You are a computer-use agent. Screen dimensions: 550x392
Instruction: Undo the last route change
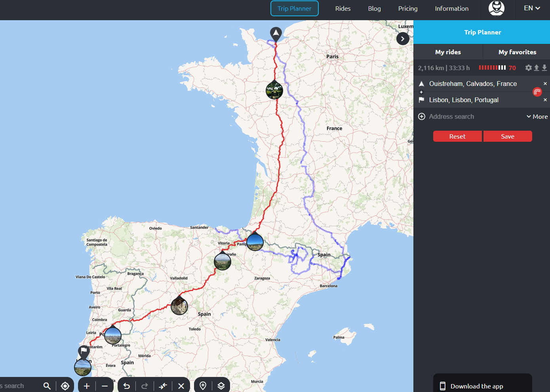coord(127,386)
